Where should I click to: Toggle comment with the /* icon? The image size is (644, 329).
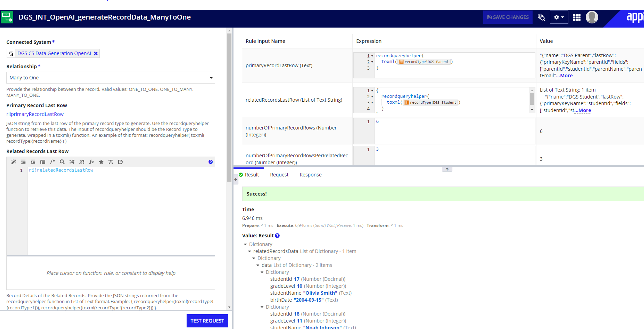[52, 162]
